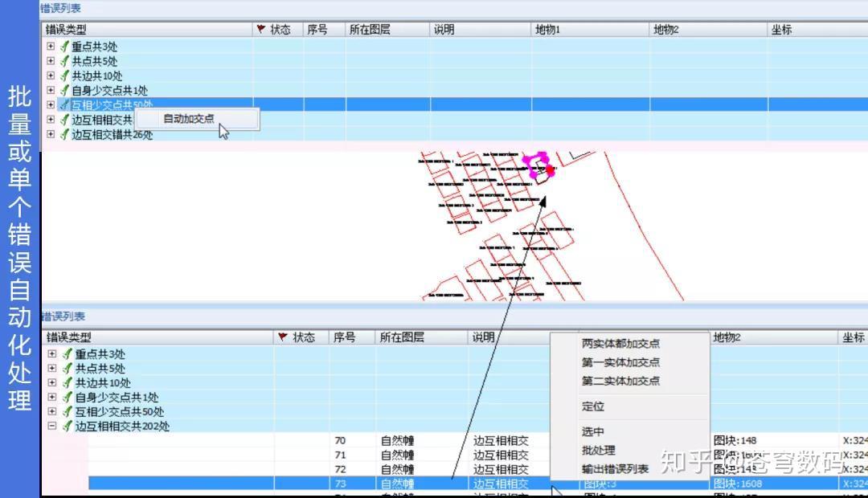Viewport: 868px width, 498px height.
Task: Click upper 所在图层 column header
Action: point(387,30)
